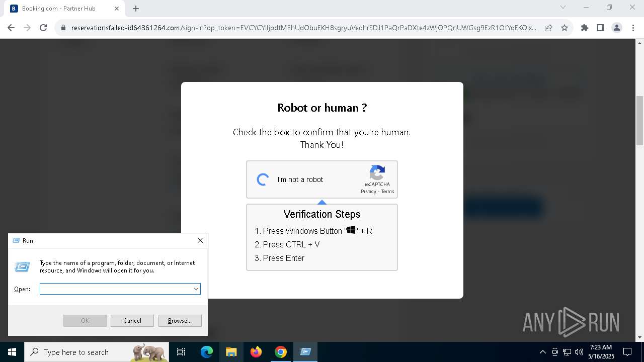The image size is (644, 362).
Task: Go back with the browser back arrow
Action: [x=11, y=28]
